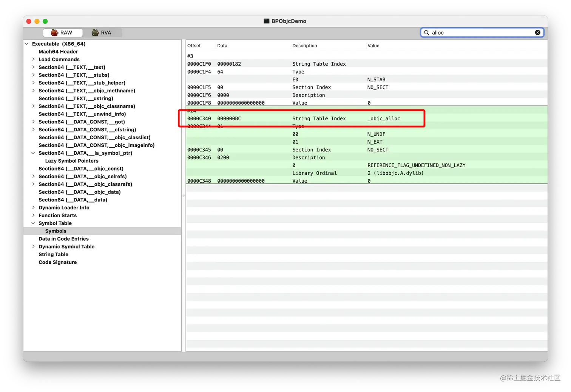
Task: Select the _objc_alloc value cell
Action: click(x=384, y=118)
